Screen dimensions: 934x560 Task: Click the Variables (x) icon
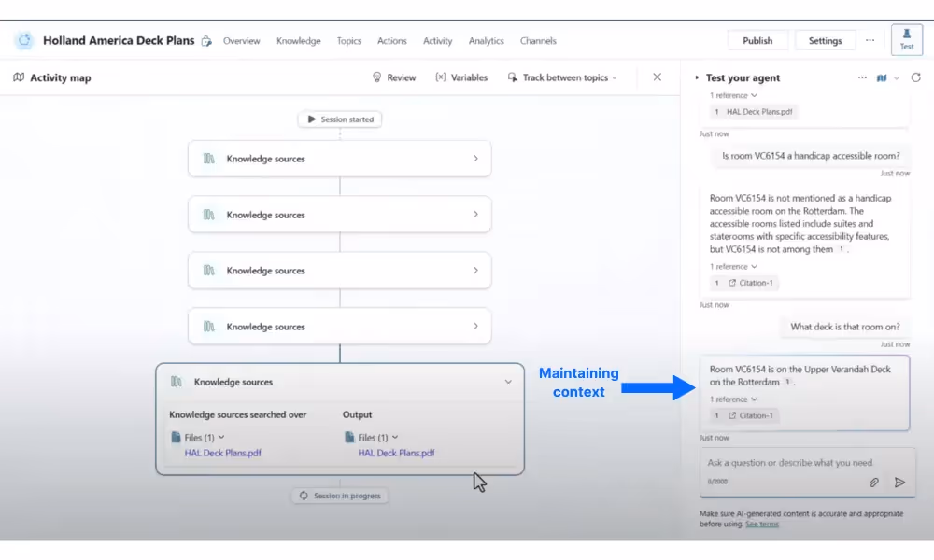[x=440, y=77]
